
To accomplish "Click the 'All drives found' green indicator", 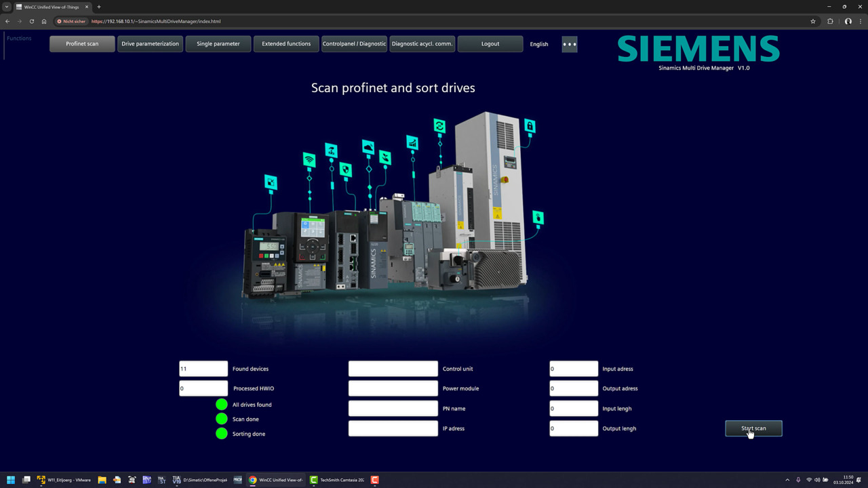I will coord(222,405).
